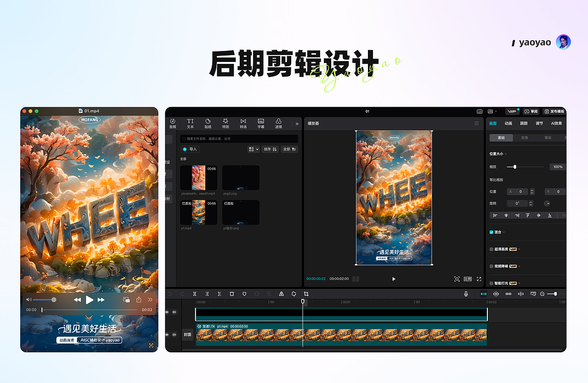Click the 发布模板 publish template button
The image size is (588, 383).
click(x=554, y=112)
